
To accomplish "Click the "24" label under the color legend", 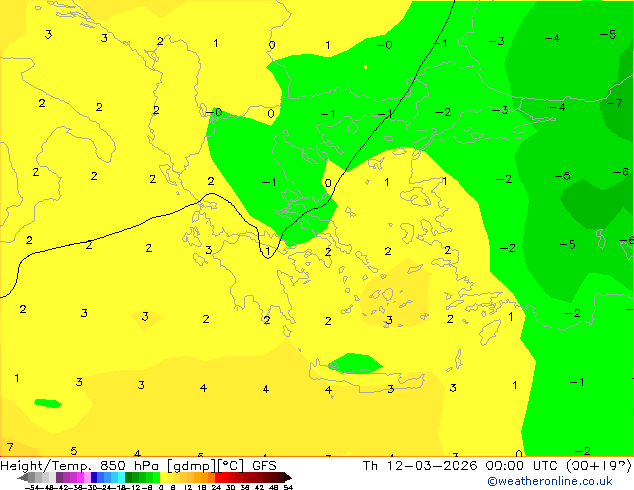I will 216,487.
